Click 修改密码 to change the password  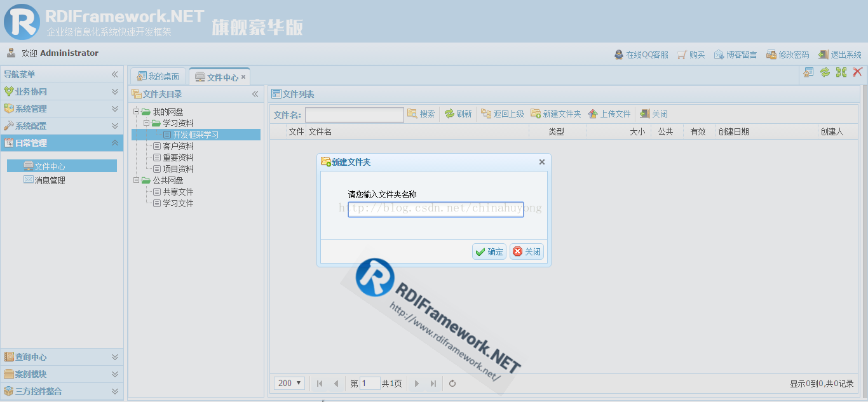[787, 55]
